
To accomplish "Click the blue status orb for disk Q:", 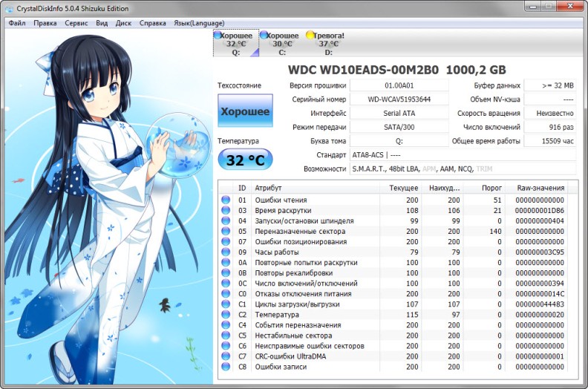I will [218, 35].
